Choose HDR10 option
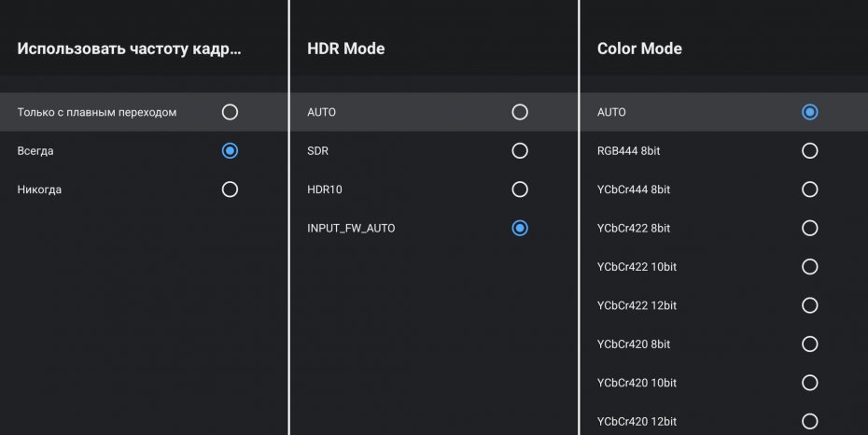Screen dimensions: 868x435 click(x=520, y=189)
